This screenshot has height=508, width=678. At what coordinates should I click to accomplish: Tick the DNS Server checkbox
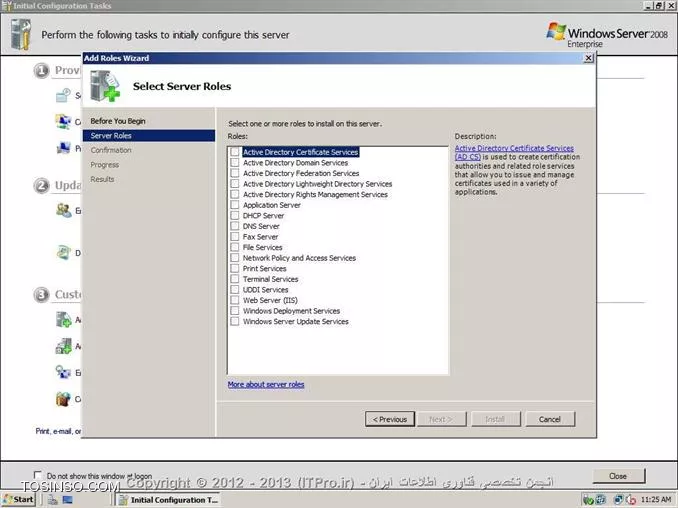coord(234,226)
